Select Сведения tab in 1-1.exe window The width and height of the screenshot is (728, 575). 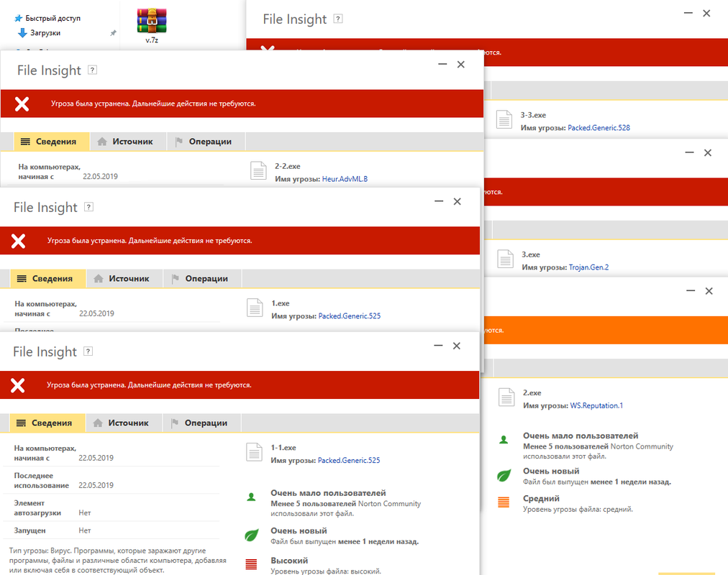click(x=47, y=423)
